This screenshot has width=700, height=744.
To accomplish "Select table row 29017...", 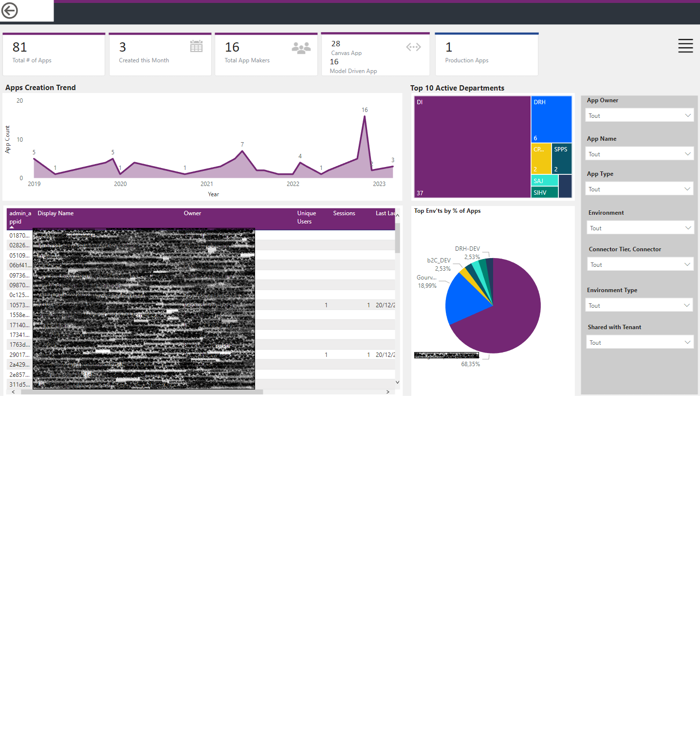I will coord(201,355).
